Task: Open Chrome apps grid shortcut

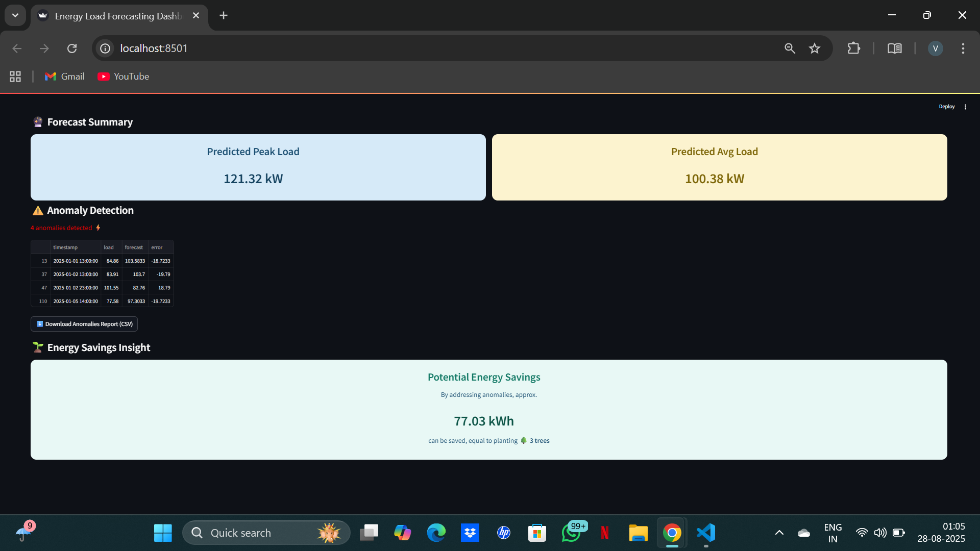Action: coord(15,77)
